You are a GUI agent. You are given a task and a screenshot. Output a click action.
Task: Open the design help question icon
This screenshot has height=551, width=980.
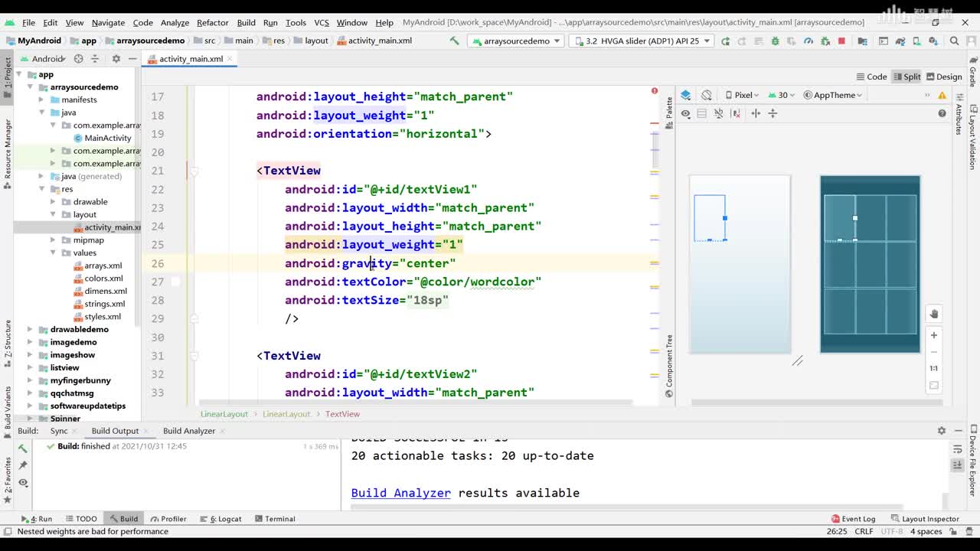pyautogui.click(x=942, y=113)
